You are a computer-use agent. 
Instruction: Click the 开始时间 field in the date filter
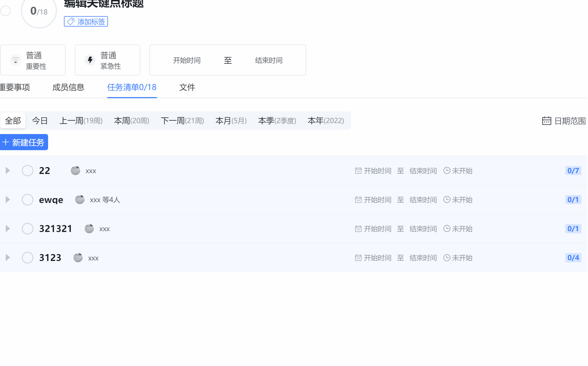(x=187, y=60)
